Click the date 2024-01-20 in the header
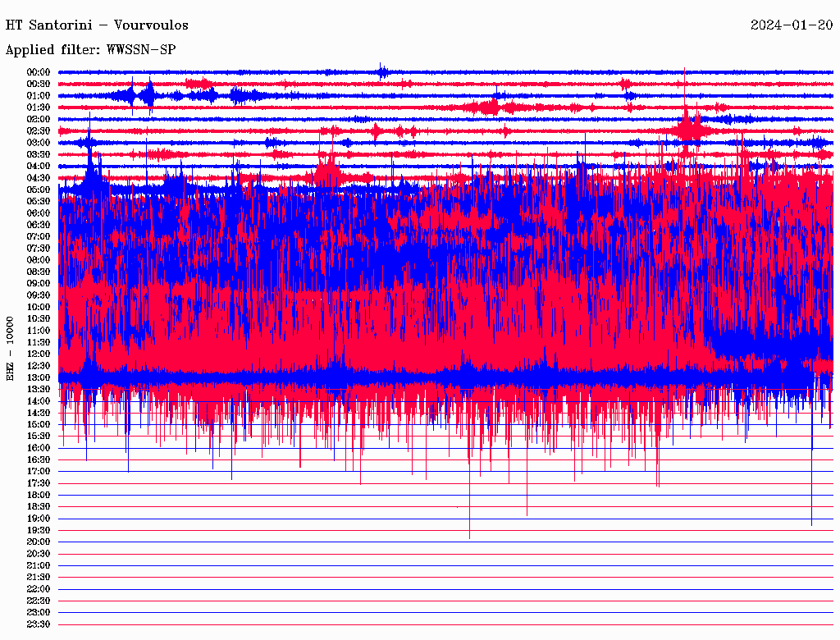 pyautogui.click(x=792, y=25)
